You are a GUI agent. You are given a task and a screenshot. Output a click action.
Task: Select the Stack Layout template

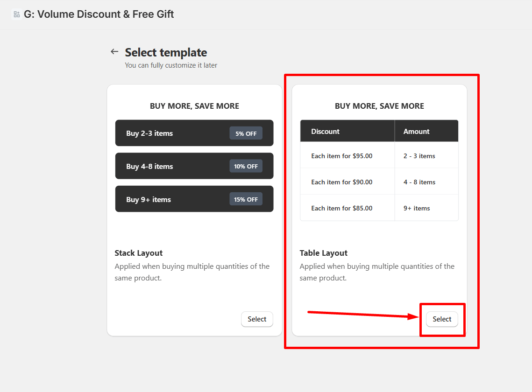tap(256, 319)
